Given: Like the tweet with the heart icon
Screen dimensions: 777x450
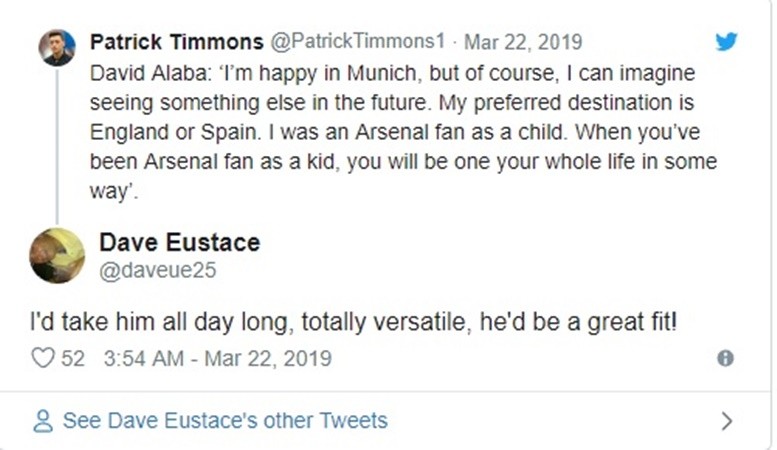Looking at the screenshot, I should [42, 357].
